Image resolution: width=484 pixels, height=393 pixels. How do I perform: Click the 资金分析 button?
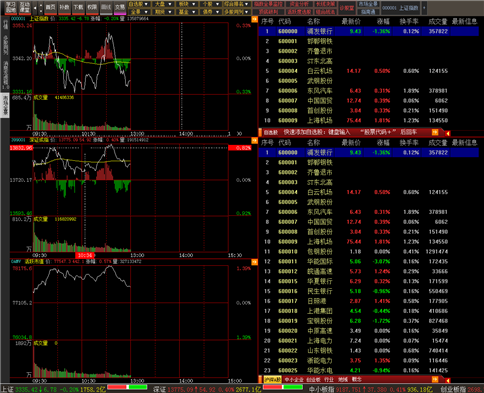point(299,4)
